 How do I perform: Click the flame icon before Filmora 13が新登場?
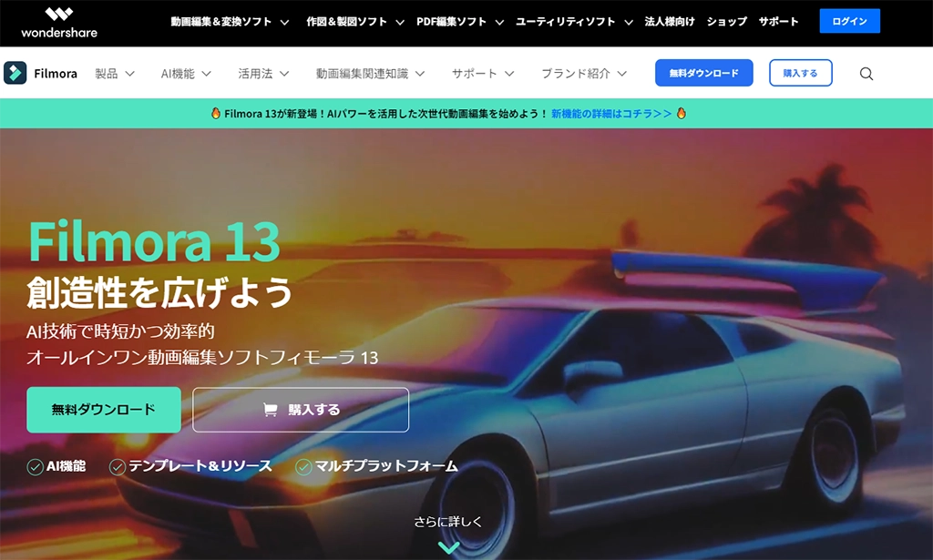pyautogui.click(x=216, y=113)
